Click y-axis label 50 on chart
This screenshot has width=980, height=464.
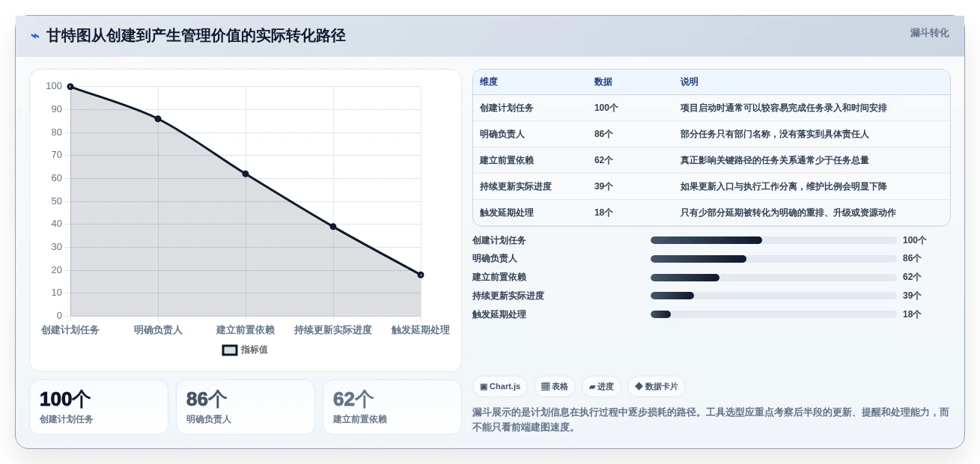[x=57, y=201]
